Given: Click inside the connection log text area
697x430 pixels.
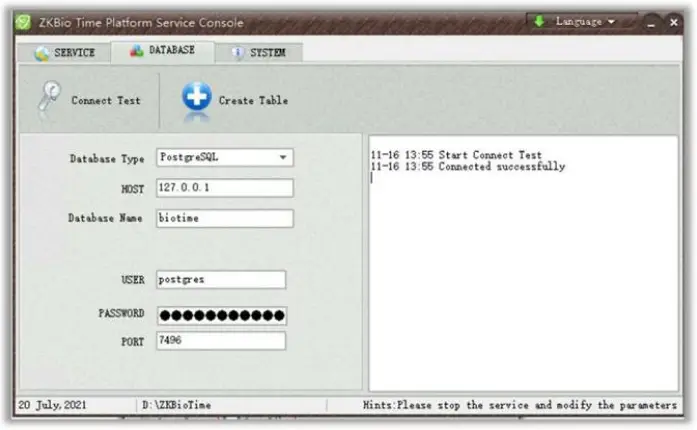Looking at the screenshot, I should click(523, 264).
